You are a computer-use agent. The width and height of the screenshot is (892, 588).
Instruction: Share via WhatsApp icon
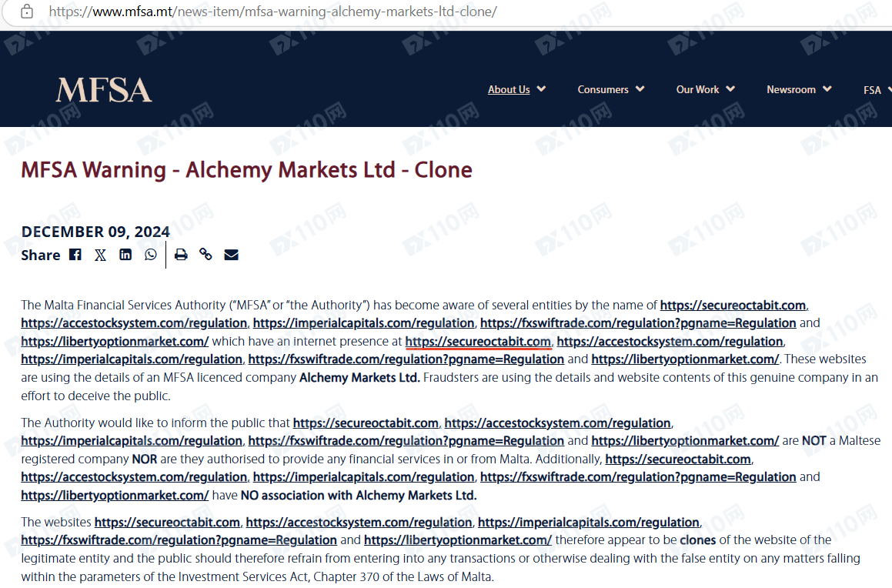(x=150, y=254)
